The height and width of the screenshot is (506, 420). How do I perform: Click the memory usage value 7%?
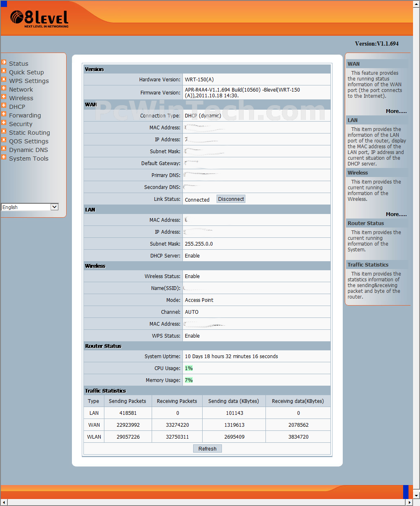pos(189,380)
